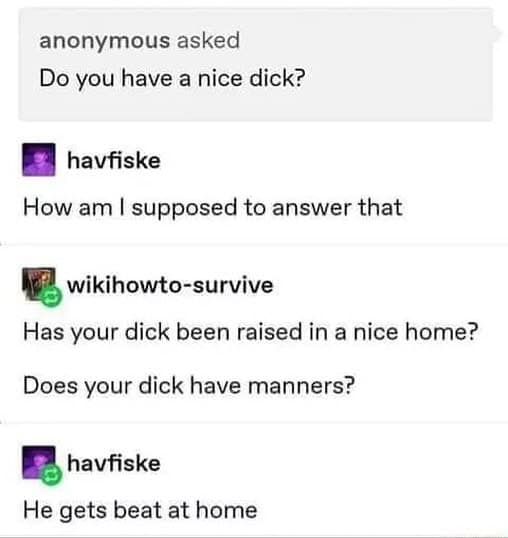The width and height of the screenshot is (508, 538).
Task: Open the wikihowto-survive blog username
Action: pyautogui.click(x=170, y=284)
